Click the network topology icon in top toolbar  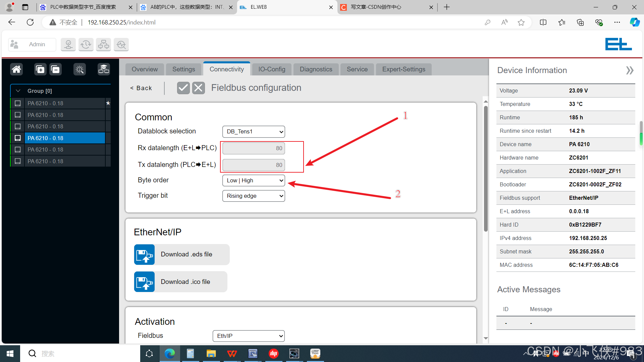[103, 44]
